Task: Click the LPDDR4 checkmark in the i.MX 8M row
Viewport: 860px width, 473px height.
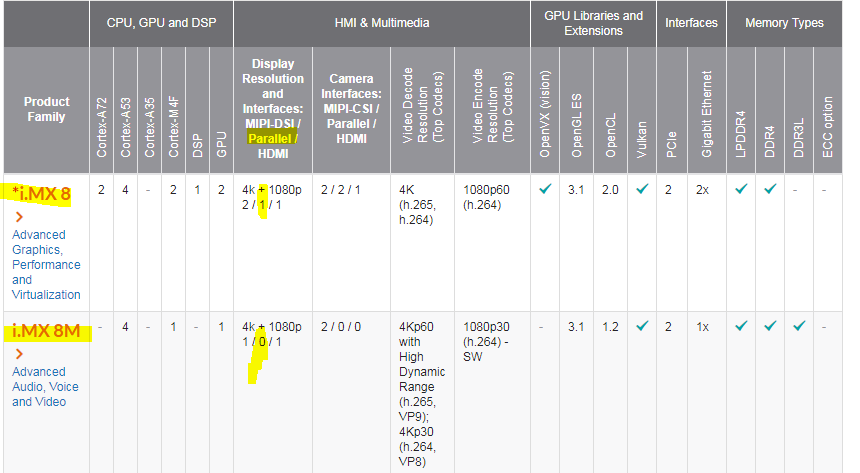Action: click(x=741, y=326)
